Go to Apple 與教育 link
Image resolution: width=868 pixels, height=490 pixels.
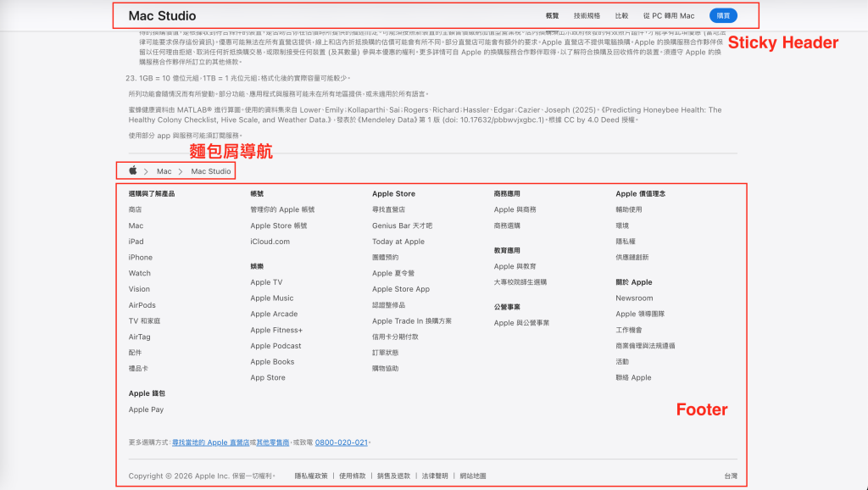pos(515,266)
